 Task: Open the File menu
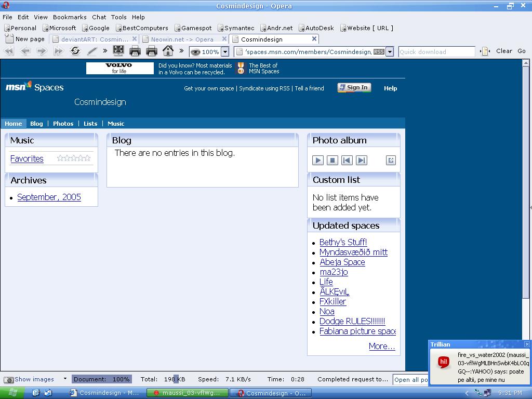[x=7, y=17]
